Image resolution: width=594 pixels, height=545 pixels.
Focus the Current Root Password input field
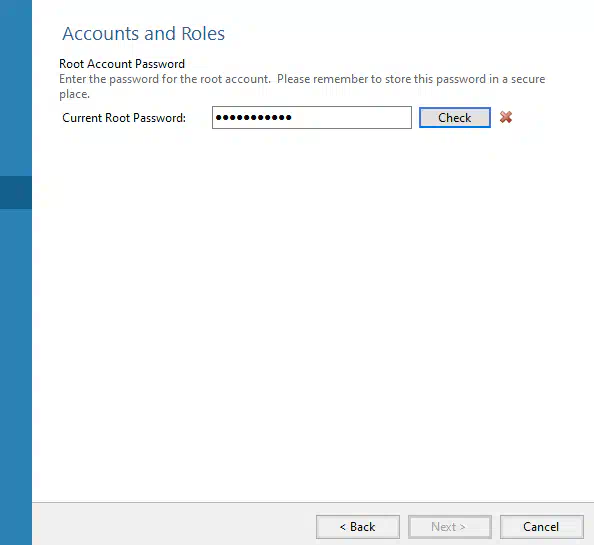pyautogui.click(x=312, y=117)
